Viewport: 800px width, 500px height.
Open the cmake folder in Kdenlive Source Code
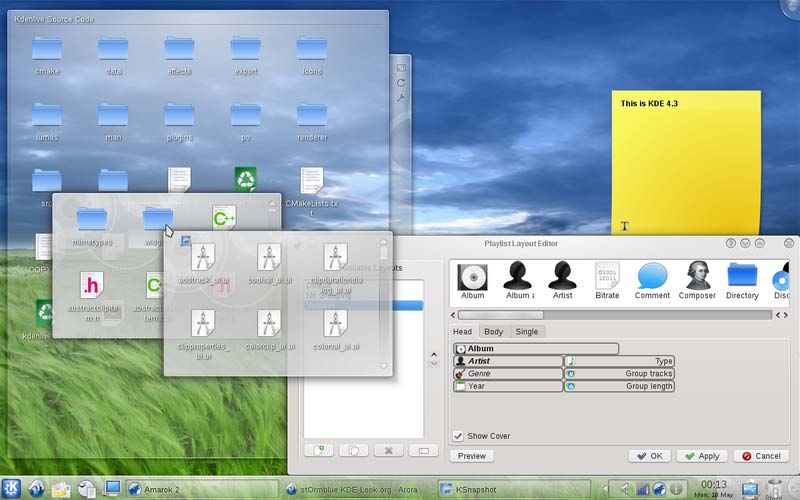(47, 48)
